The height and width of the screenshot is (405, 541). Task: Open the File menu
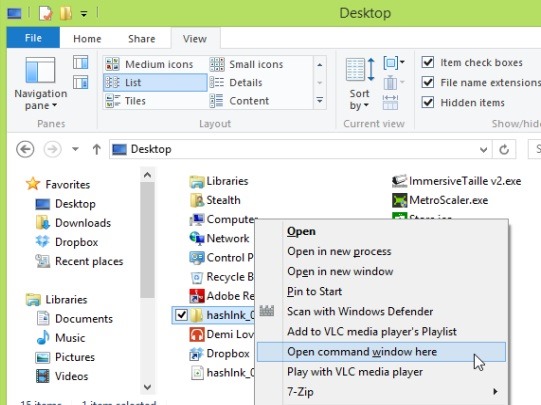33,38
